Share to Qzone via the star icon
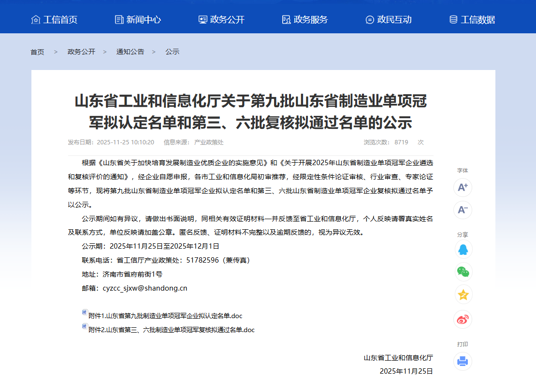 coord(463,295)
